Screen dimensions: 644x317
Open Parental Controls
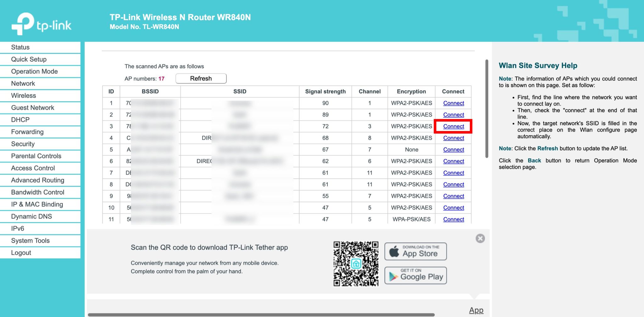[40, 156]
